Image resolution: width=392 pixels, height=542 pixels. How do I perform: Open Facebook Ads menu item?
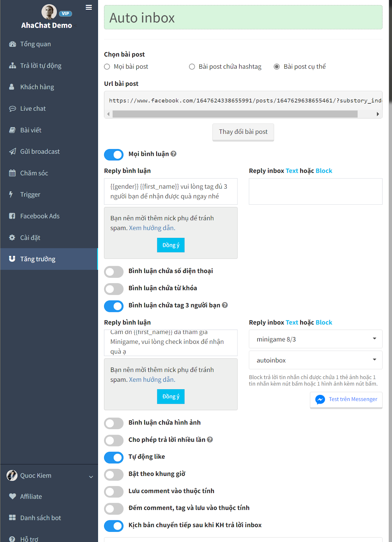pos(49,216)
